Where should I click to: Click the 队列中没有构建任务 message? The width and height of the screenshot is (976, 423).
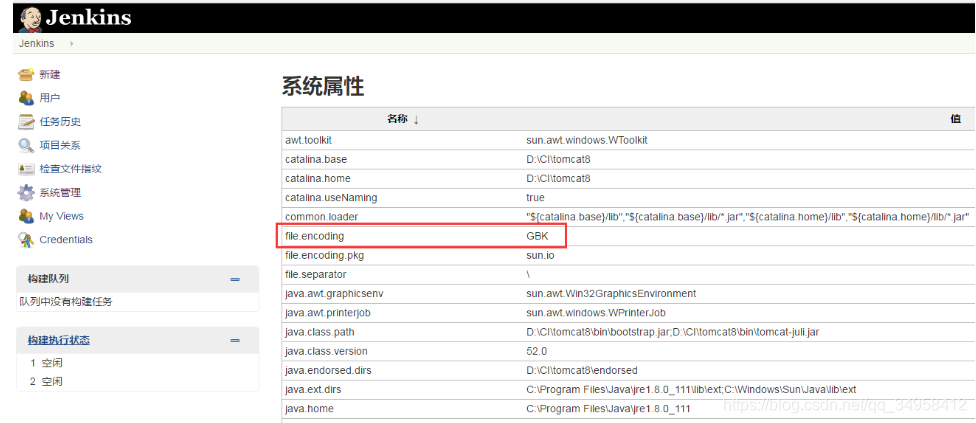[x=66, y=302]
